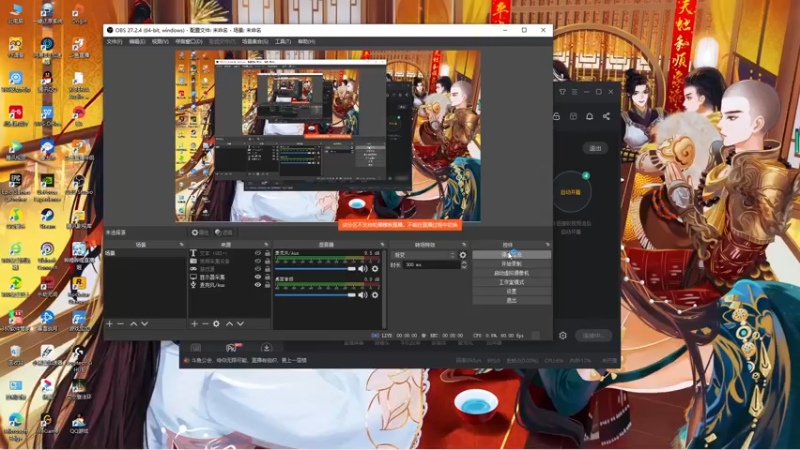This screenshot has height=450, width=800.
Task: Open the 工具(T) menu
Action: point(283,41)
